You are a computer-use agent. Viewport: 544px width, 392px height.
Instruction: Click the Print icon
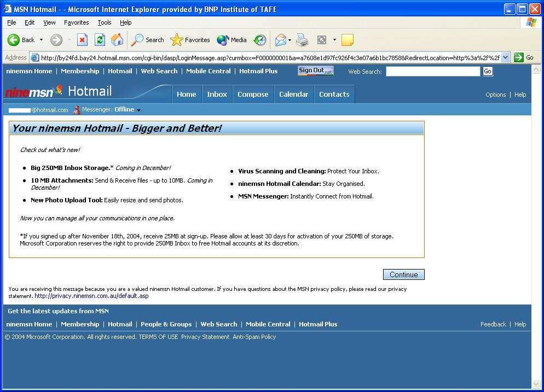(x=302, y=39)
